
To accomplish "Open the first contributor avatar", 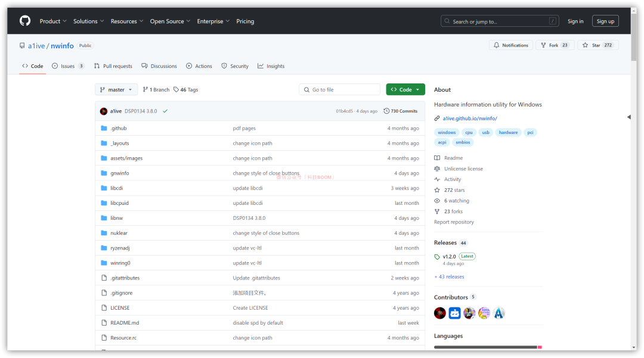I will pos(440,313).
